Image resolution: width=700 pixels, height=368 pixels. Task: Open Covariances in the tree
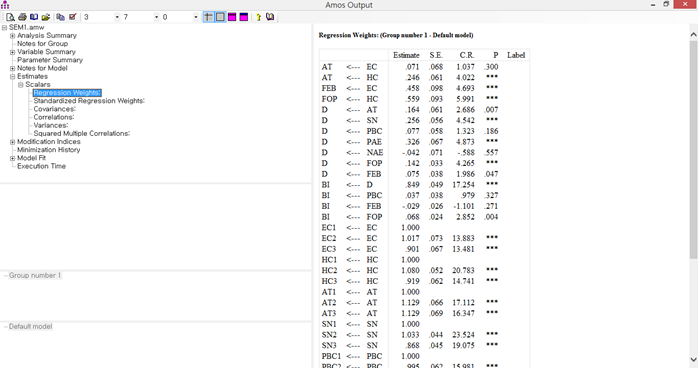54,109
